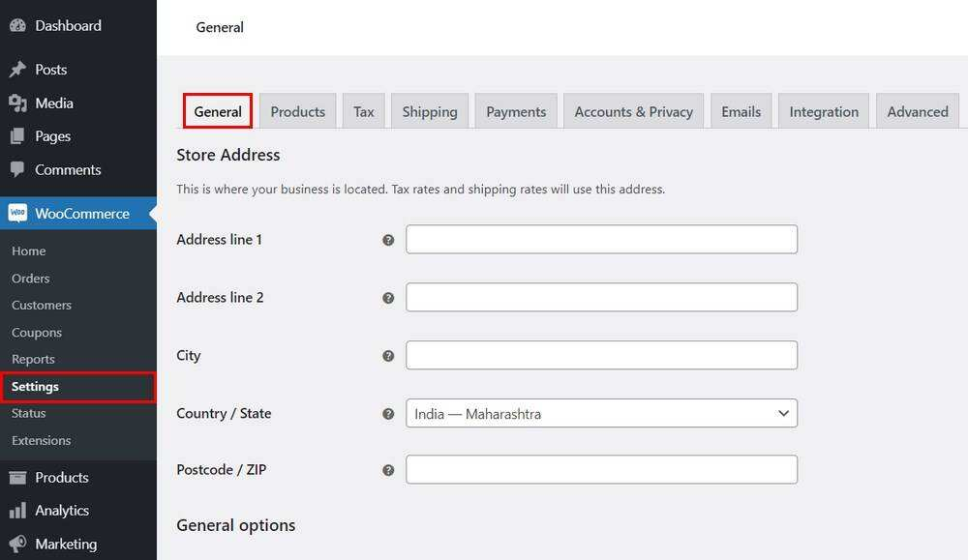
Task: Select the Accounts & Privacy tab
Action: (x=633, y=111)
